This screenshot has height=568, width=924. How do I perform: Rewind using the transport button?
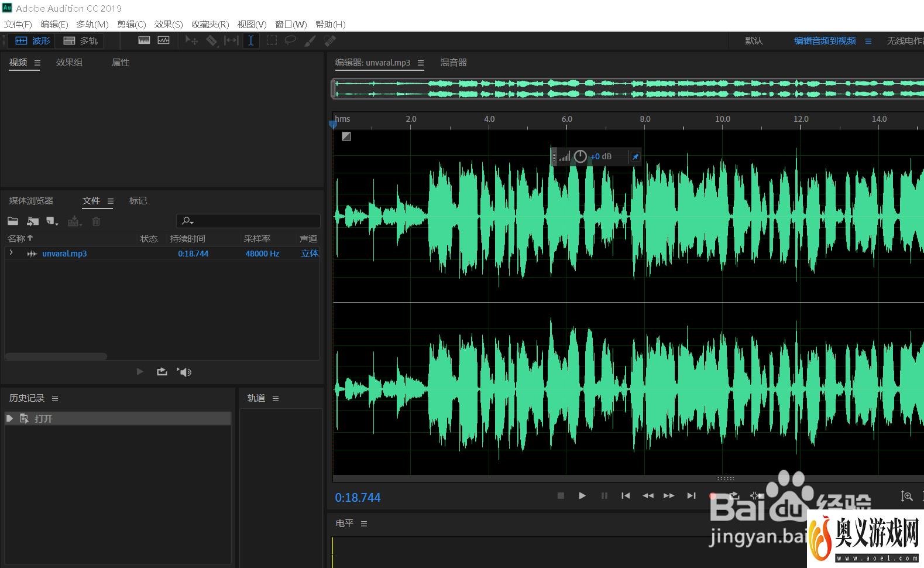[648, 495]
